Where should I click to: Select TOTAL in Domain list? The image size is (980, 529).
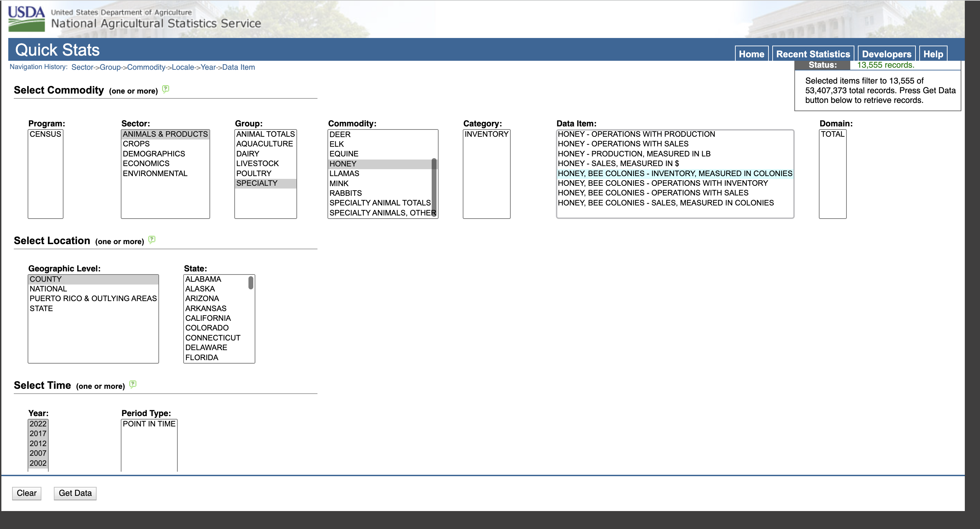click(832, 134)
